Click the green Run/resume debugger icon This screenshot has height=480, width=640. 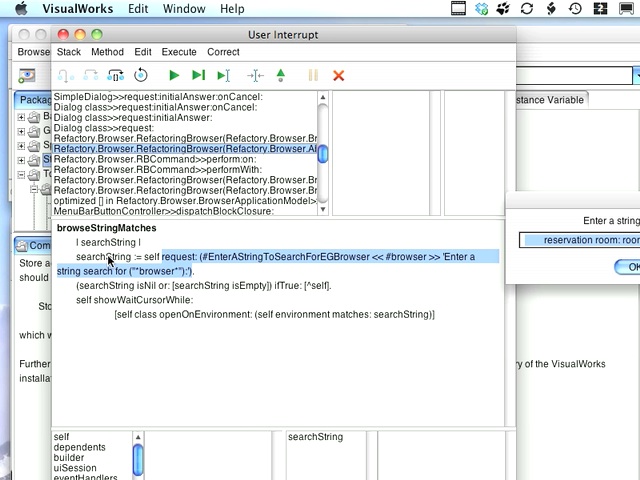[174, 75]
